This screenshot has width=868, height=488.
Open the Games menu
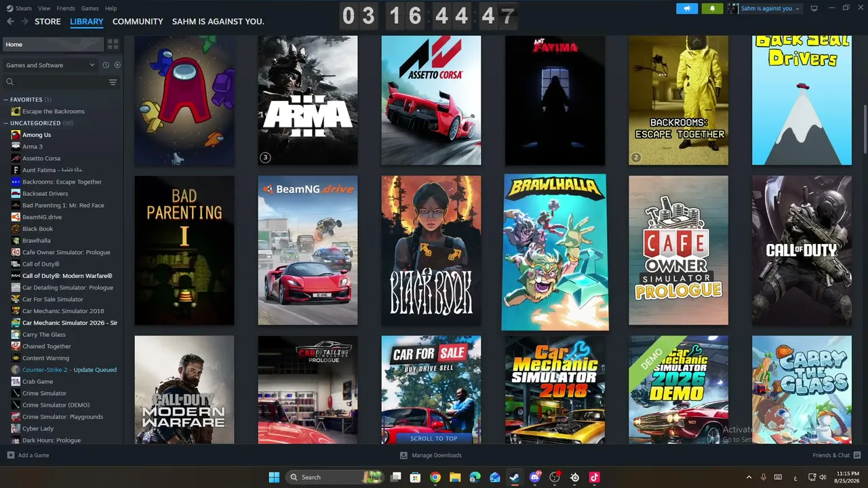90,8
